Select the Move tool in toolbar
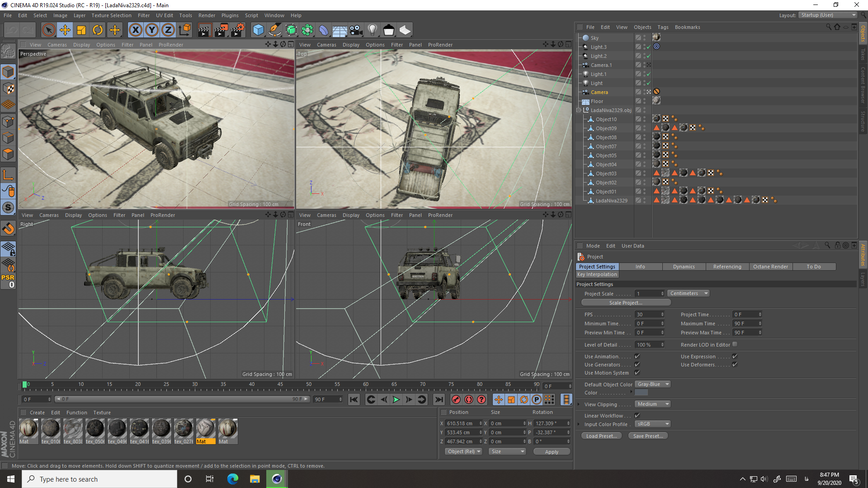Viewport: 868px width, 488px height. click(x=65, y=30)
